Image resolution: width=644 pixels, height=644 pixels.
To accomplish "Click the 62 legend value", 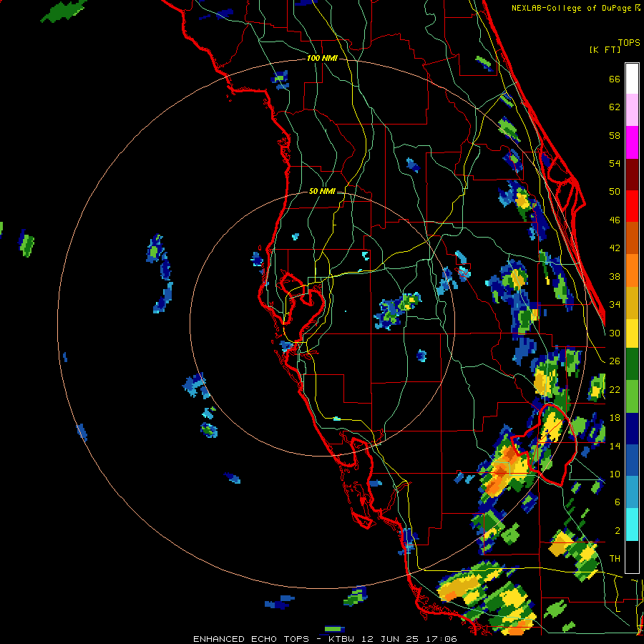I will 615,107.
